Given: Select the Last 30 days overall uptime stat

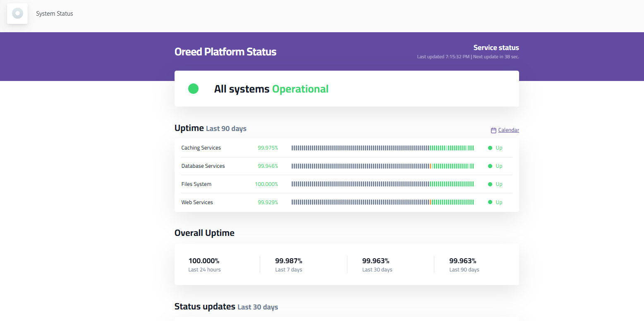Looking at the screenshot, I should click(x=377, y=265).
